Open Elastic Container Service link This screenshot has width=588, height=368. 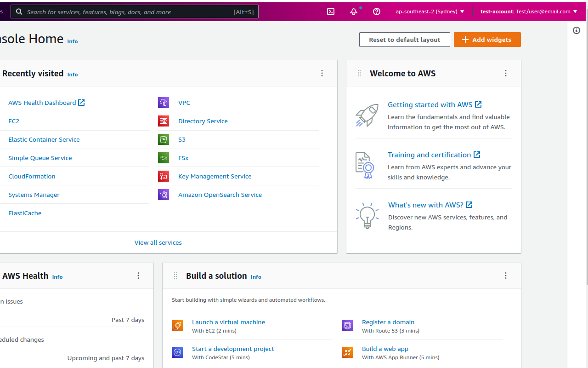pyautogui.click(x=44, y=139)
